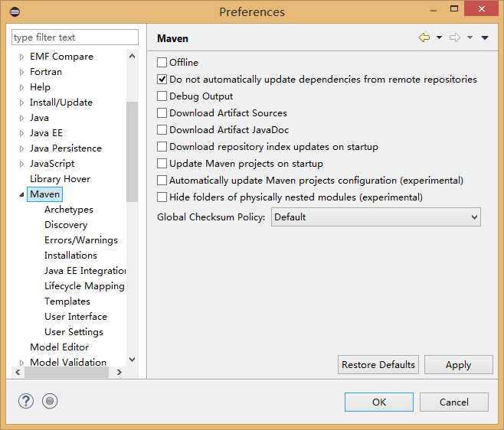The width and height of the screenshot is (504, 430).
Task: Expand the Java Persistence node
Action: coord(21,148)
